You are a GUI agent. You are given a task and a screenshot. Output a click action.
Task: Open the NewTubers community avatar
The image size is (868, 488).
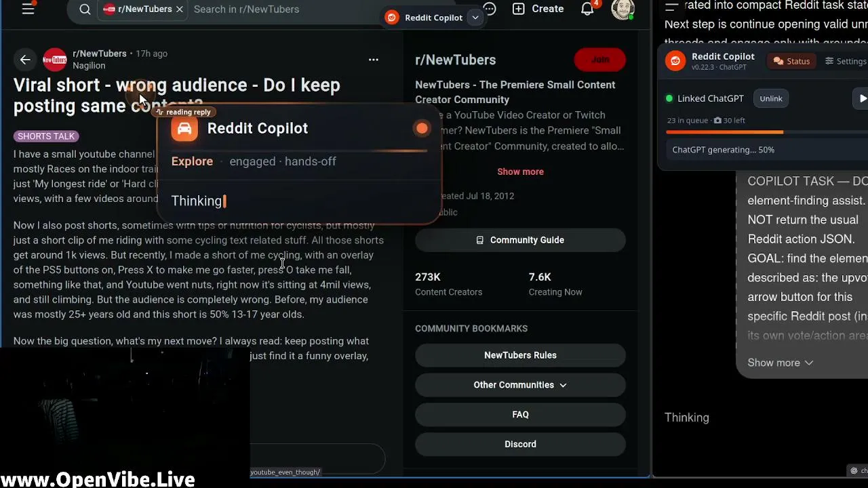pos(55,60)
